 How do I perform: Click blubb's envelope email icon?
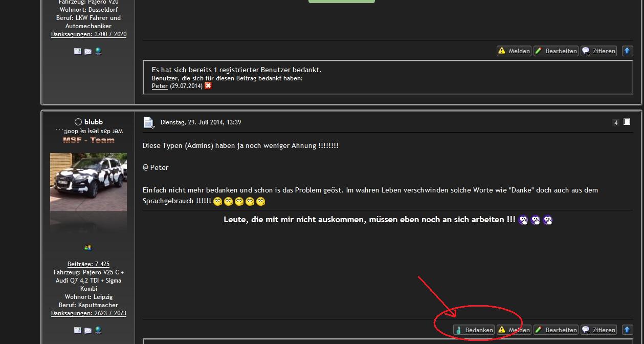(x=88, y=330)
